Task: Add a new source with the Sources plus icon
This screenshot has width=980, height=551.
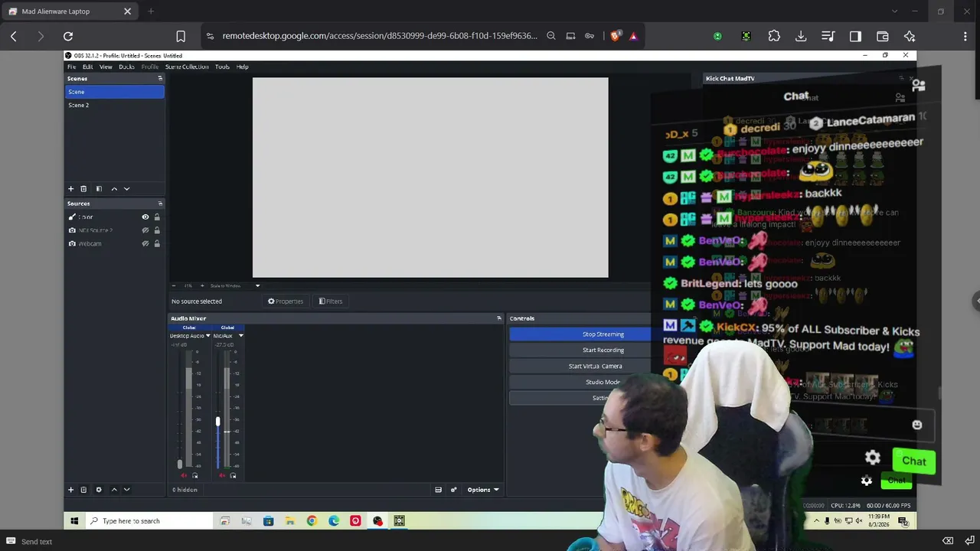Action: pyautogui.click(x=71, y=490)
